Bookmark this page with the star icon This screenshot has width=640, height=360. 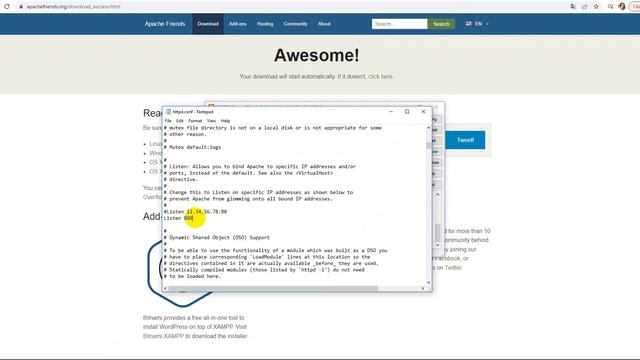[x=596, y=7]
